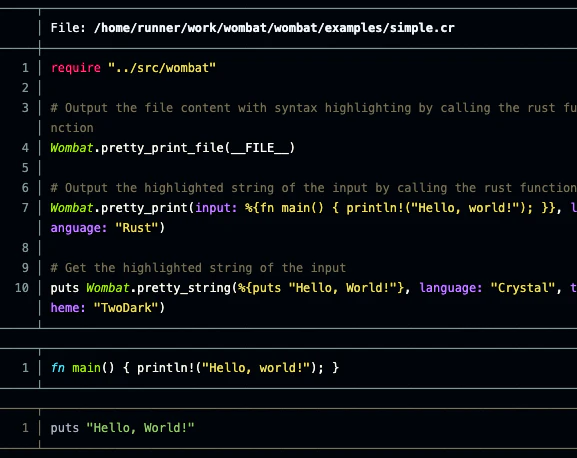The height and width of the screenshot is (458, 577).
Task: Click the purple input: named argument
Action: (x=216, y=208)
